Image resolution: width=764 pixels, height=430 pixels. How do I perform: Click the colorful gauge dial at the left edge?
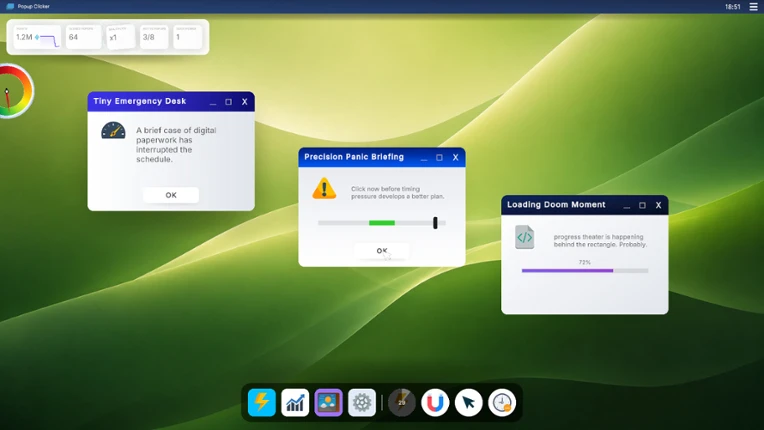tap(16, 91)
